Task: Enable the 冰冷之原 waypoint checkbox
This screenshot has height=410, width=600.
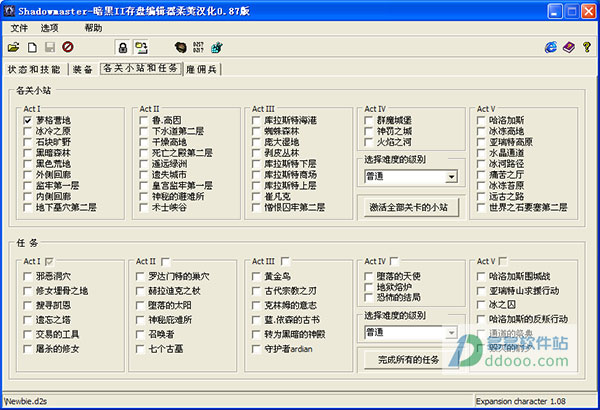Action: click(x=28, y=131)
